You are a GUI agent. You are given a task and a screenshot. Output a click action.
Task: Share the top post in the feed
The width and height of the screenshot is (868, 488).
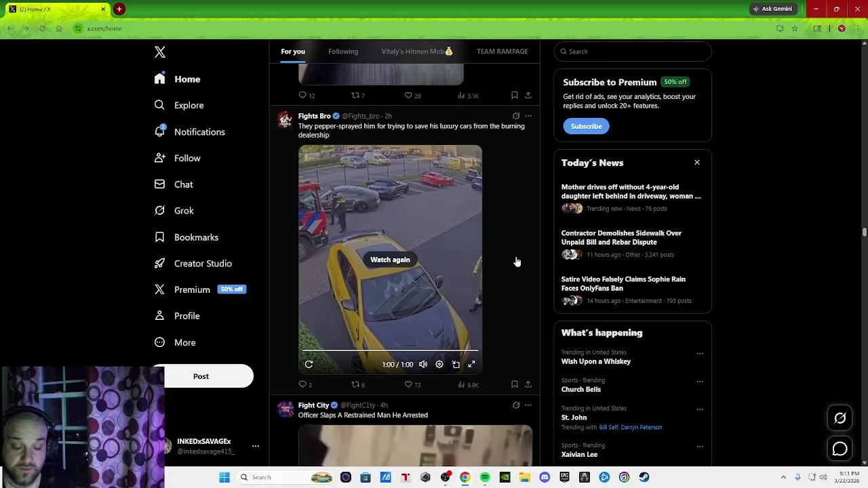[x=528, y=96]
